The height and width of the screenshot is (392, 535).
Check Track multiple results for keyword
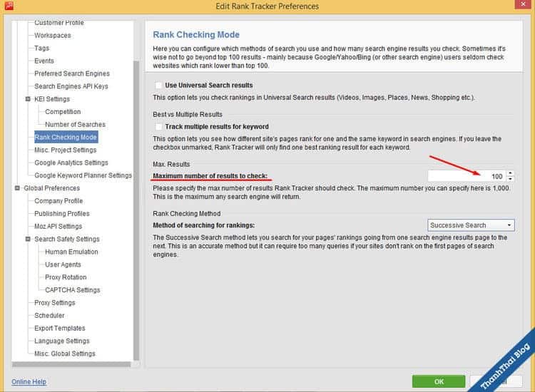(x=158, y=126)
